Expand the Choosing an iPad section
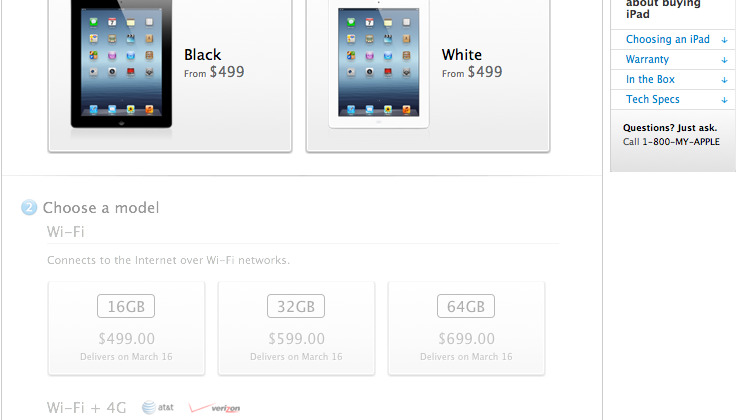 tap(673, 39)
